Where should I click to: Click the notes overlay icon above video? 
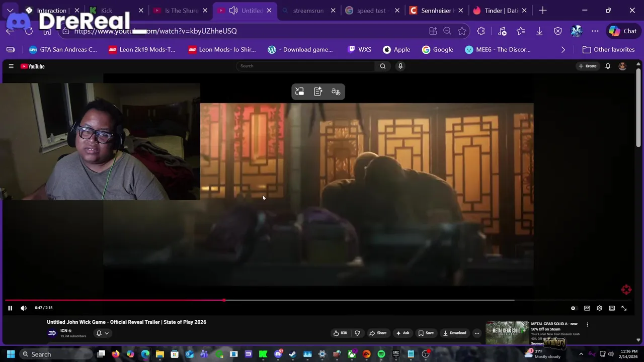[x=318, y=92]
